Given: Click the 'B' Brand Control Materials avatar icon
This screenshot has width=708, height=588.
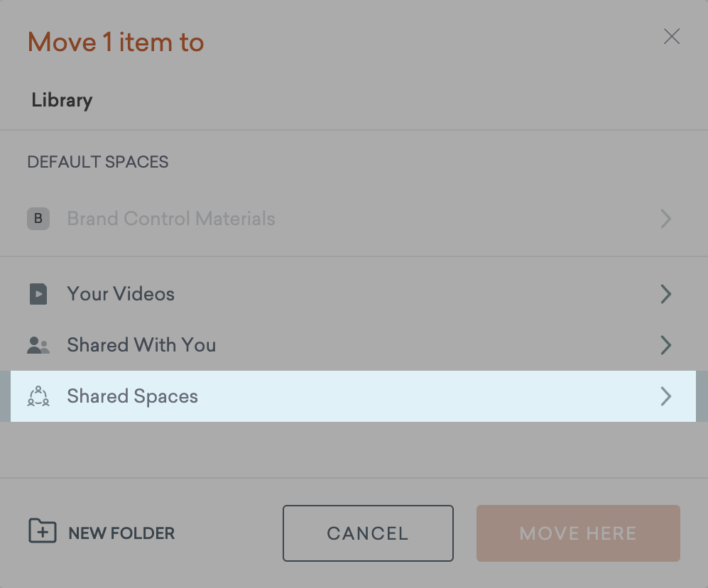Looking at the screenshot, I should pos(38,219).
